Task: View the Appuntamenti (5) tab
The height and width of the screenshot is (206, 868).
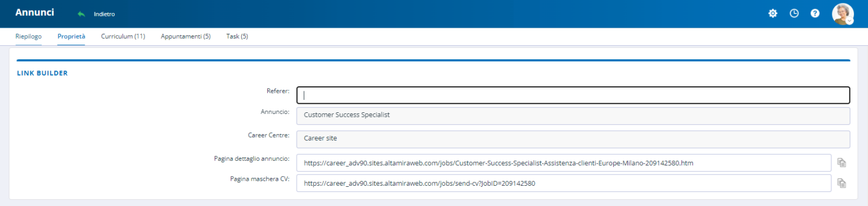Action: [x=186, y=37]
